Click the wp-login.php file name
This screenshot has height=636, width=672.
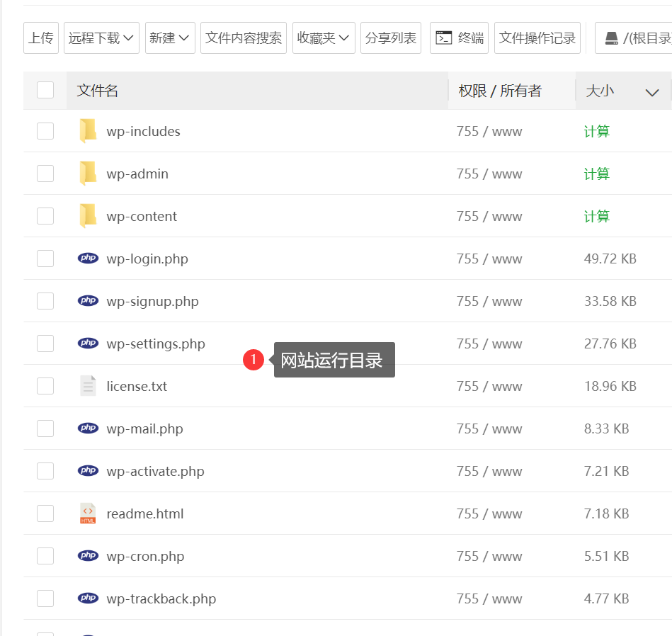tap(147, 259)
